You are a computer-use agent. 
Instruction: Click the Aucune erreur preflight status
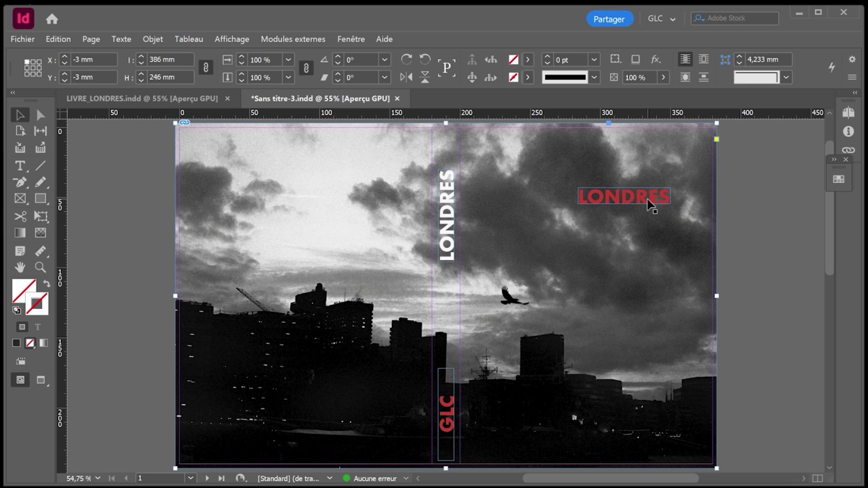[x=375, y=478]
